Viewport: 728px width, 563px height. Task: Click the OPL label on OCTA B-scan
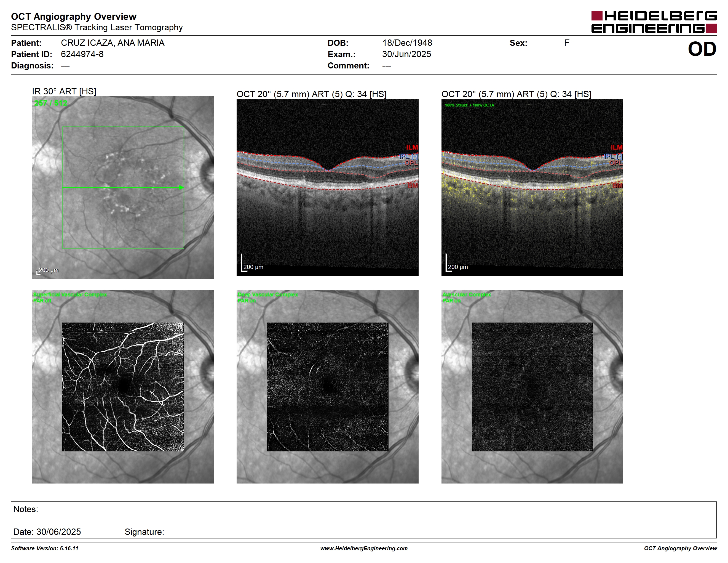coord(616,163)
